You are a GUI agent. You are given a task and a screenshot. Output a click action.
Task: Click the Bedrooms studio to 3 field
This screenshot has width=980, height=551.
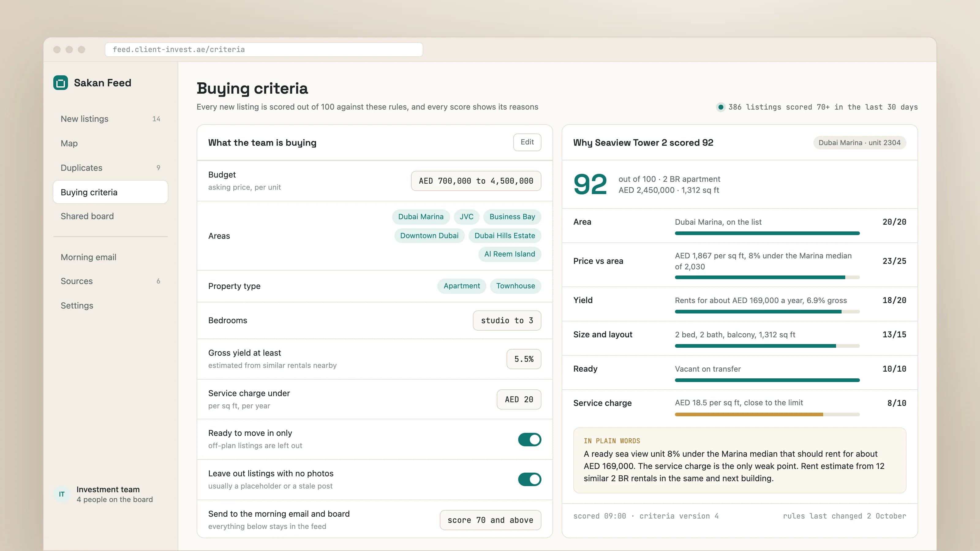click(507, 320)
